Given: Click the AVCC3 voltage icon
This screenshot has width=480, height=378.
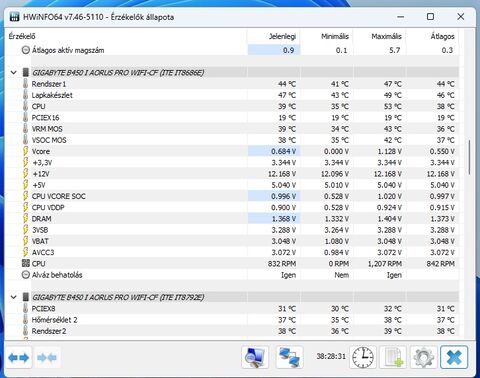Looking at the screenshot, I should pyautogui.click(x=25, y=252).
